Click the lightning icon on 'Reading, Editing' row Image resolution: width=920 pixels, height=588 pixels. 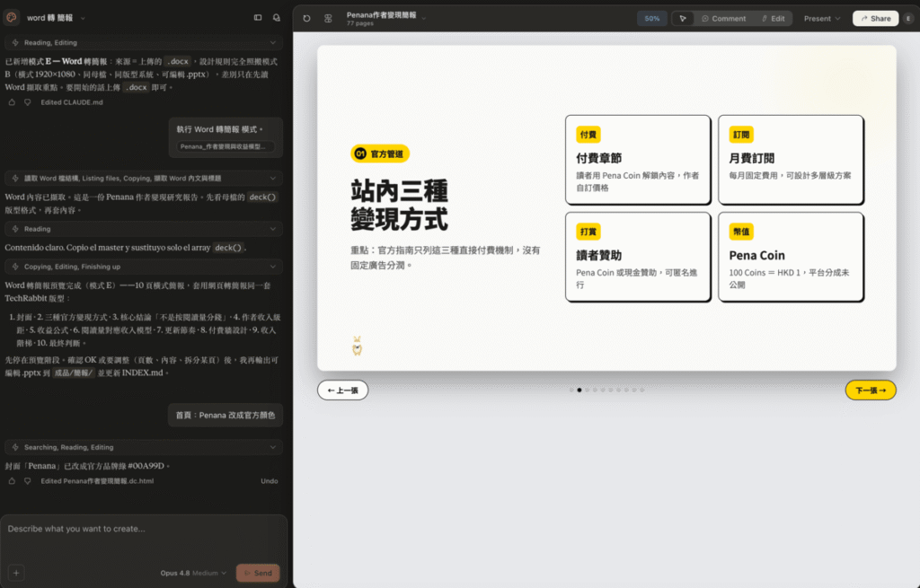(15, 43)
